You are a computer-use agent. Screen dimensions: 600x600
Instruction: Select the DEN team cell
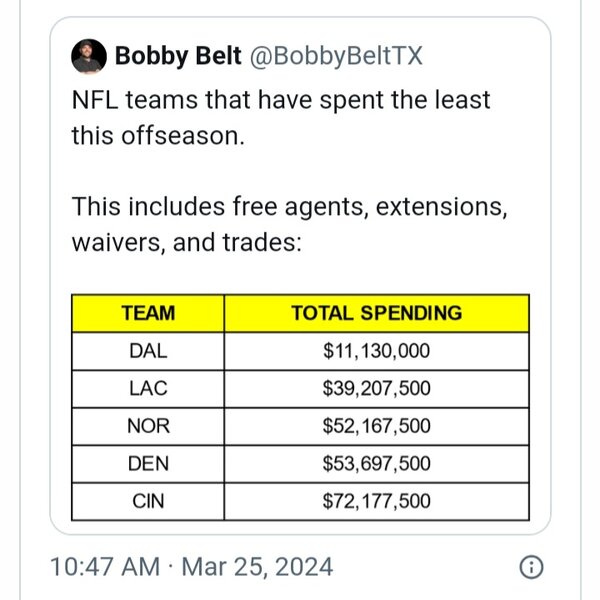(148, 463)
